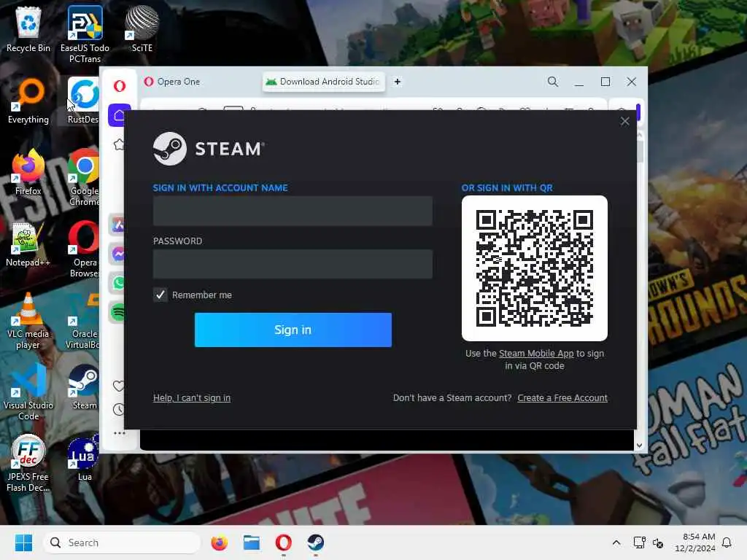Open the Create a Free Account link
747x560 pixels.
tap(562, 397)
